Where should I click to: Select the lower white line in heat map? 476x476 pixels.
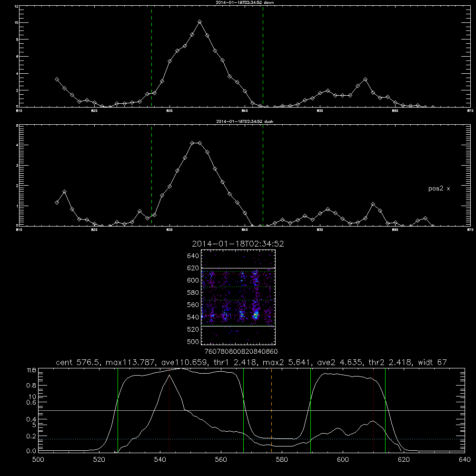238,327
